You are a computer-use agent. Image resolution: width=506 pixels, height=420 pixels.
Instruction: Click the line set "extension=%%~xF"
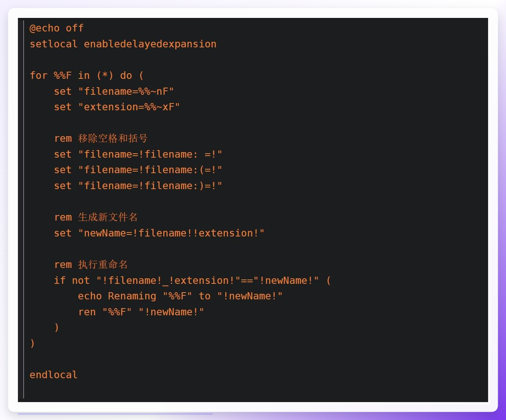117,107
